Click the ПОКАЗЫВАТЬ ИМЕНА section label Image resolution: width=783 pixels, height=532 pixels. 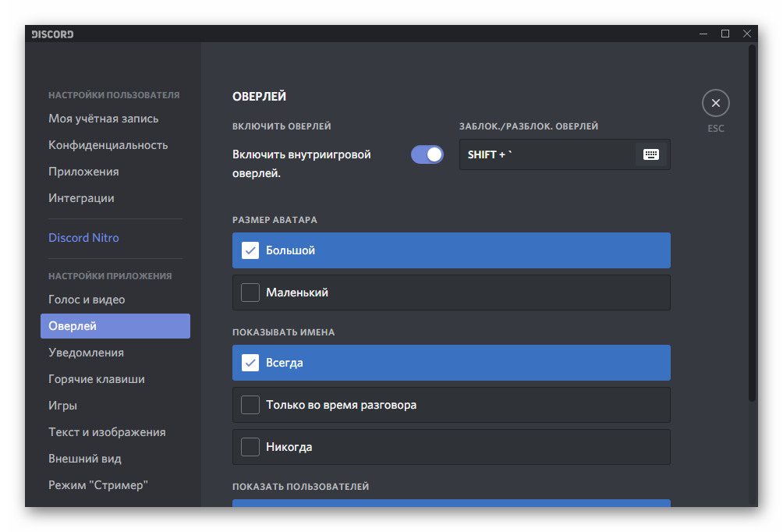(283, 332)
